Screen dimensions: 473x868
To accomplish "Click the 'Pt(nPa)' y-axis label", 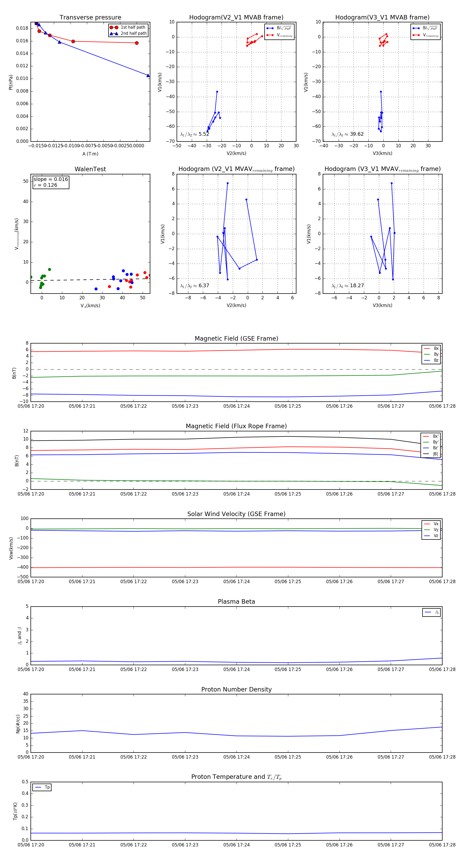I will [x=11, y=82].
